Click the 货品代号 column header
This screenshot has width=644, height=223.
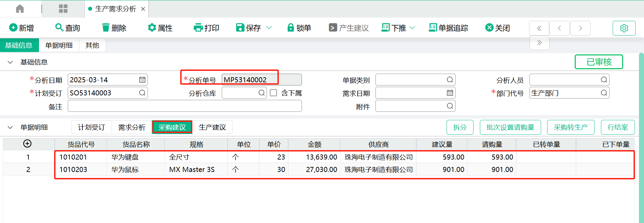pyautogui.click(x=81, y=144)
